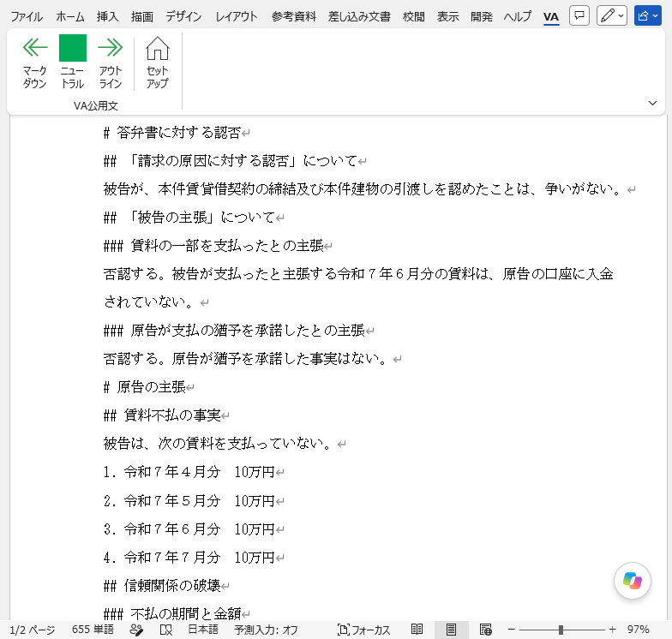Switch to the 校閲 tab
Image resolution: width=672 pixels, height=639 pixels.
click(413, 17)
